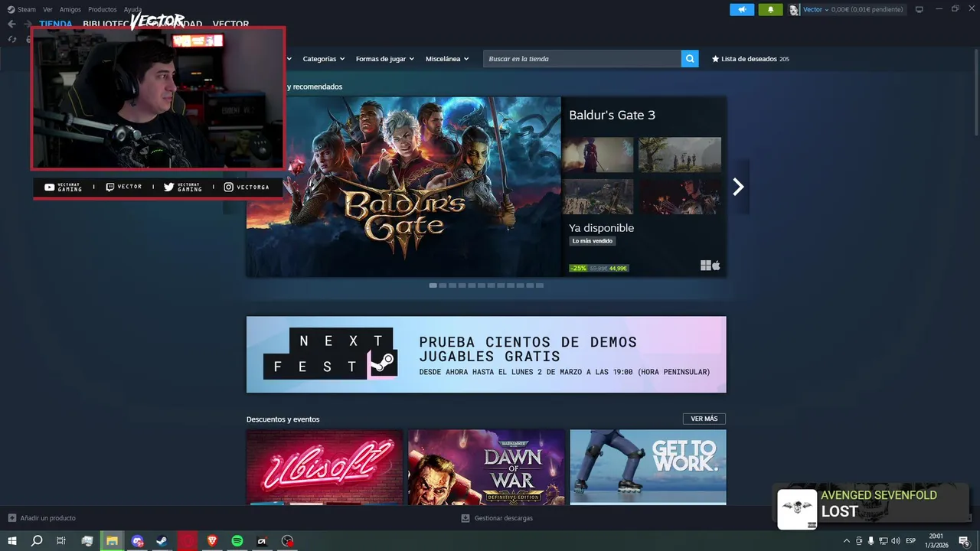Advance carousel with the right arrow
Image resolution: width=980 pixels, height=551 pixels.
pos(738,187)
